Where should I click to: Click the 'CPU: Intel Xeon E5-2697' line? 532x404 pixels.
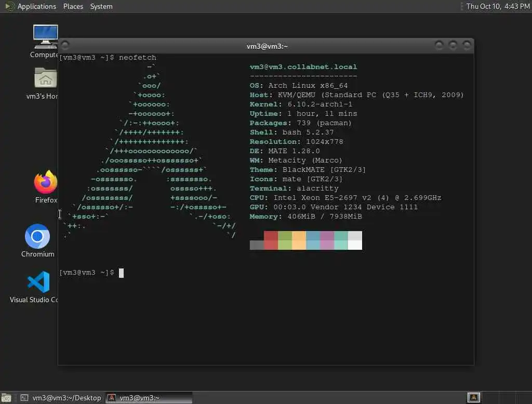(x=345, y=198)
